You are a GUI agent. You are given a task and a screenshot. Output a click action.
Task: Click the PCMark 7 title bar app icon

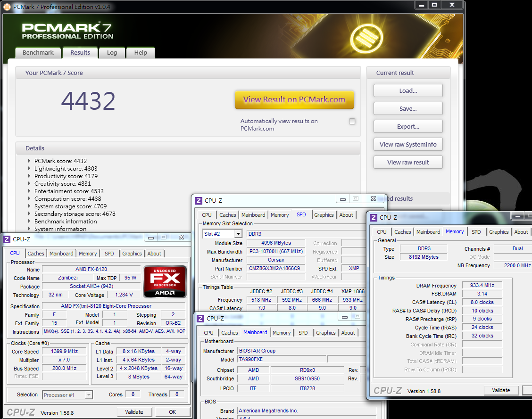coord(7,6)
